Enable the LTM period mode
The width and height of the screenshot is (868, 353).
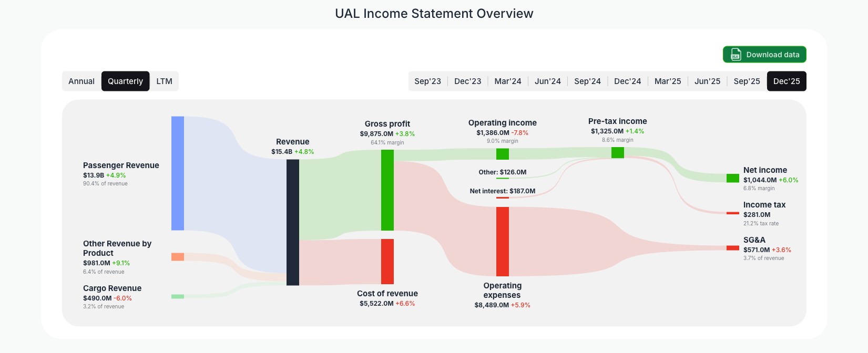tap(164, 81)
